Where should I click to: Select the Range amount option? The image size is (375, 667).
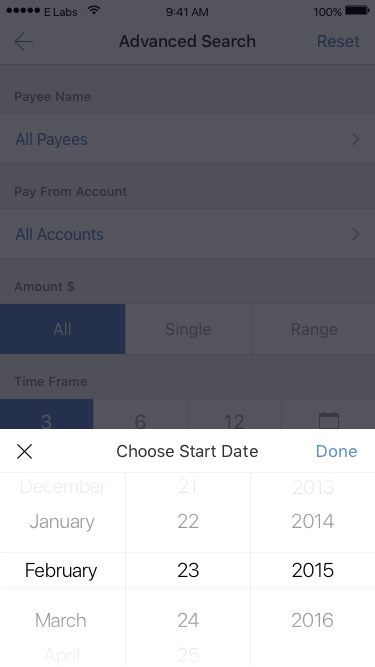(314, 329)
